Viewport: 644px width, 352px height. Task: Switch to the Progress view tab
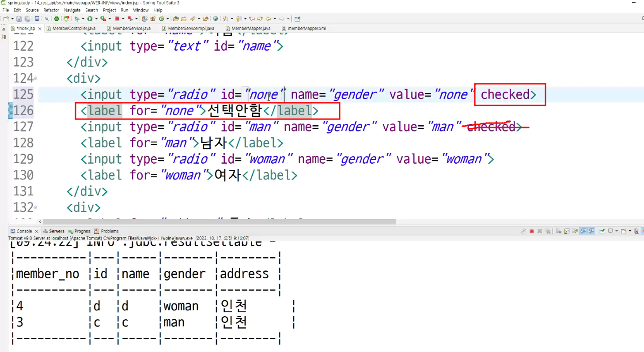(79, 231)
